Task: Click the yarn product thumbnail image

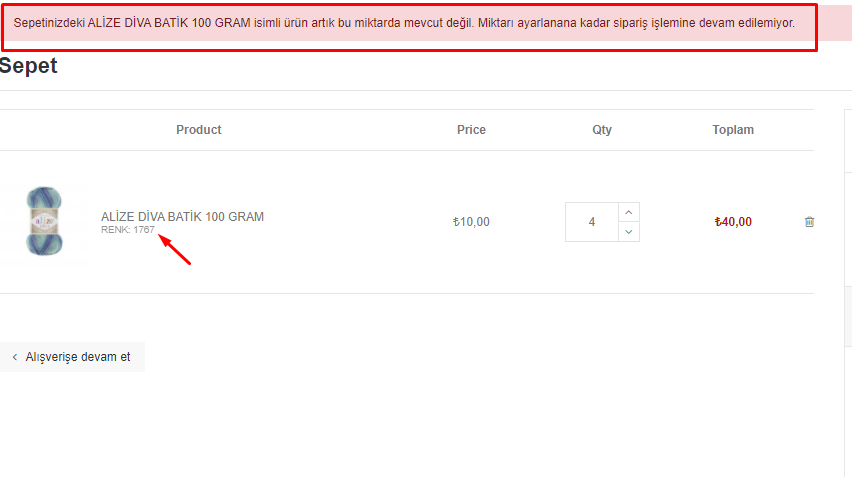Action: (x=44, y=221)
